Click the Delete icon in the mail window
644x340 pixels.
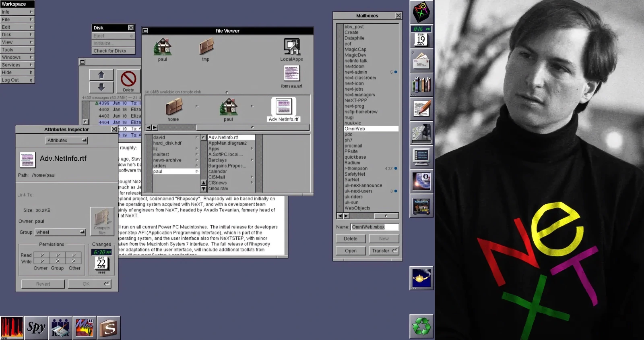click(x=128, y=81)
